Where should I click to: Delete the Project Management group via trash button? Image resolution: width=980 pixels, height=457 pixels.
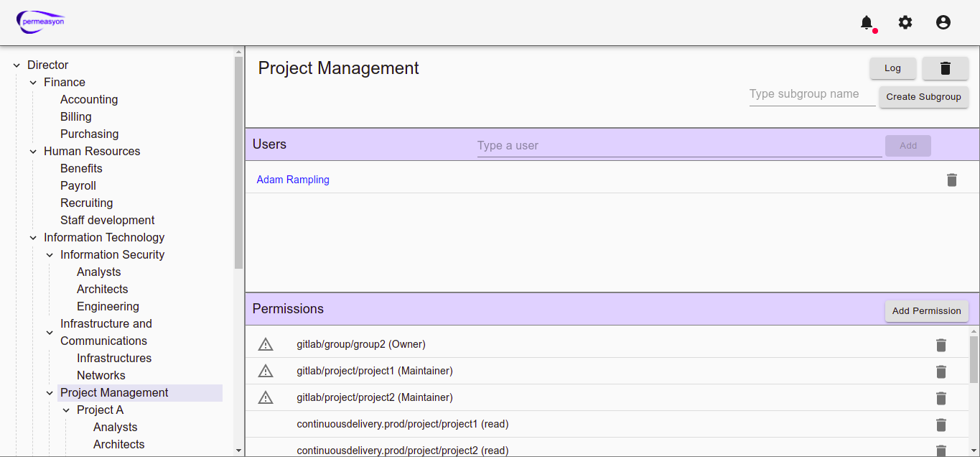tap(946, 68)
